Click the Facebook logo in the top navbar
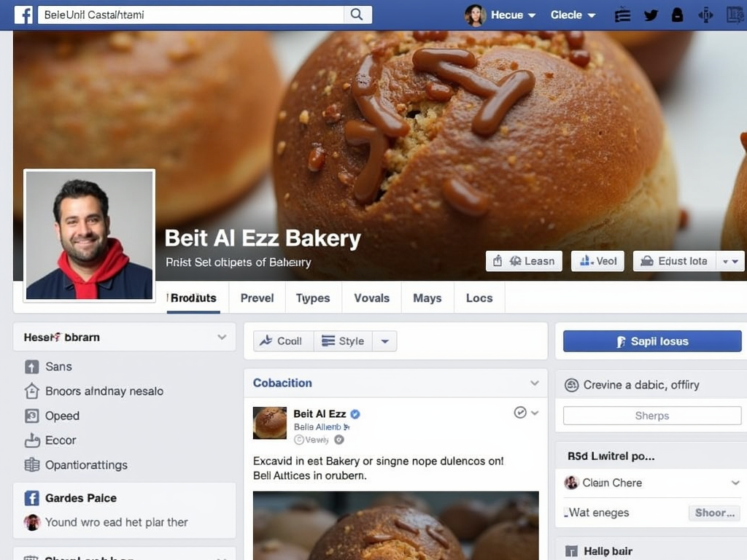 (x=24, y=15)
